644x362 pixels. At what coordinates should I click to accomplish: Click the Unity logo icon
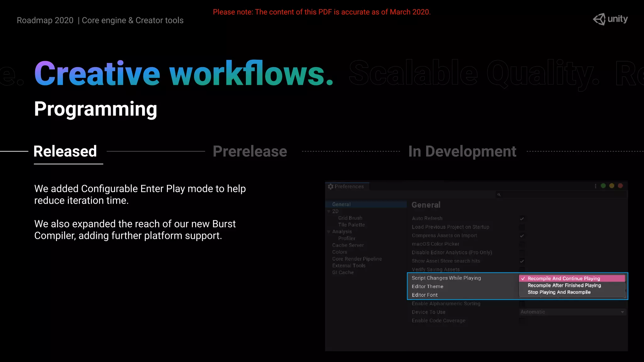click(599, 19)
